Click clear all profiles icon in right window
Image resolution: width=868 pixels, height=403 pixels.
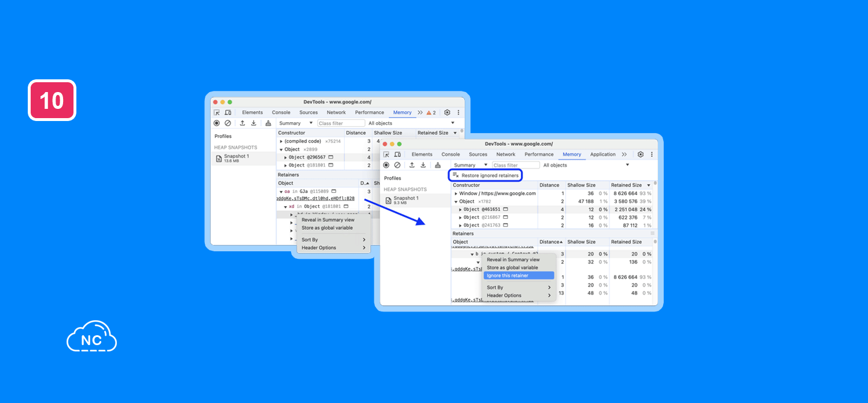pos(397,165)
